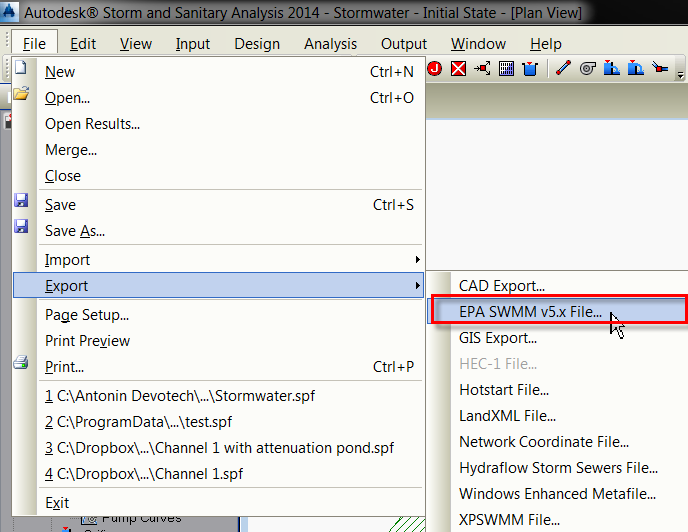This screenshot has width=688, height=532.
Task: Select Print Preview menu entry
Action: [218, 341]
